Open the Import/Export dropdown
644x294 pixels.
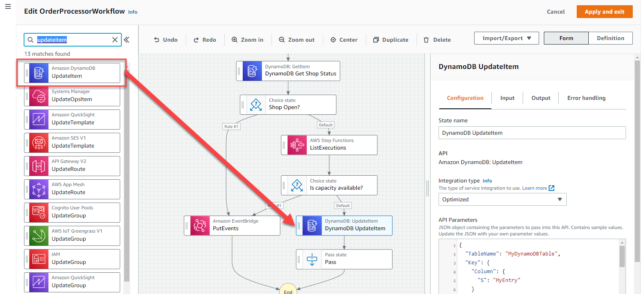pyautogui.click(x=507, y=38)
